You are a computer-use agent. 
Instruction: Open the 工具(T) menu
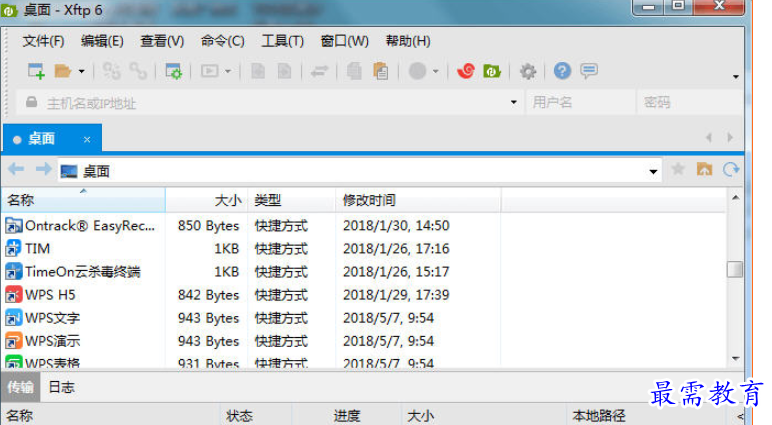point(282,41)
